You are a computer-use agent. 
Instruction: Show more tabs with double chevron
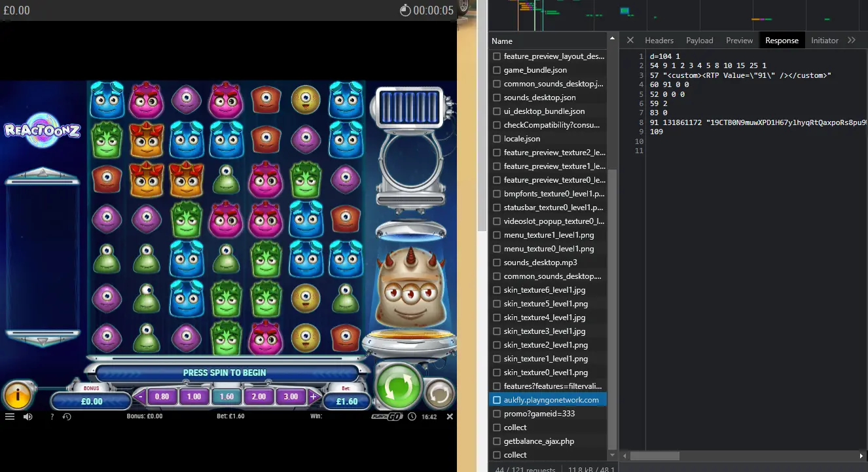tap(852, 40)
